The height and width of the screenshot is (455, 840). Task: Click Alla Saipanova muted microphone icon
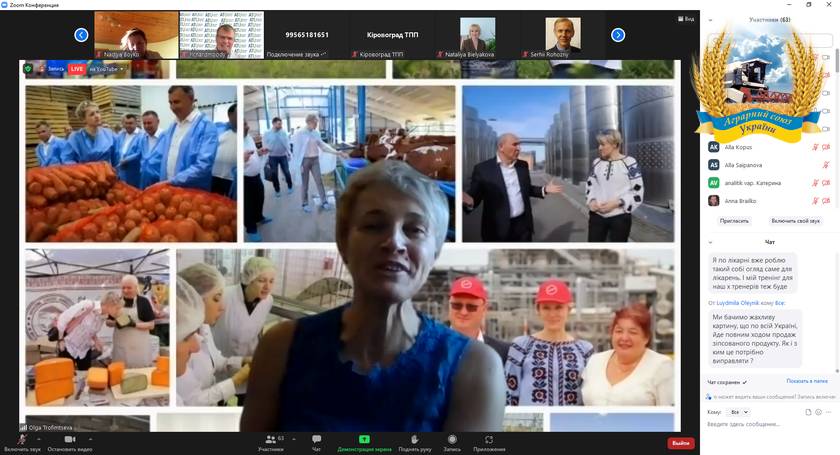[x=826, y=165]
